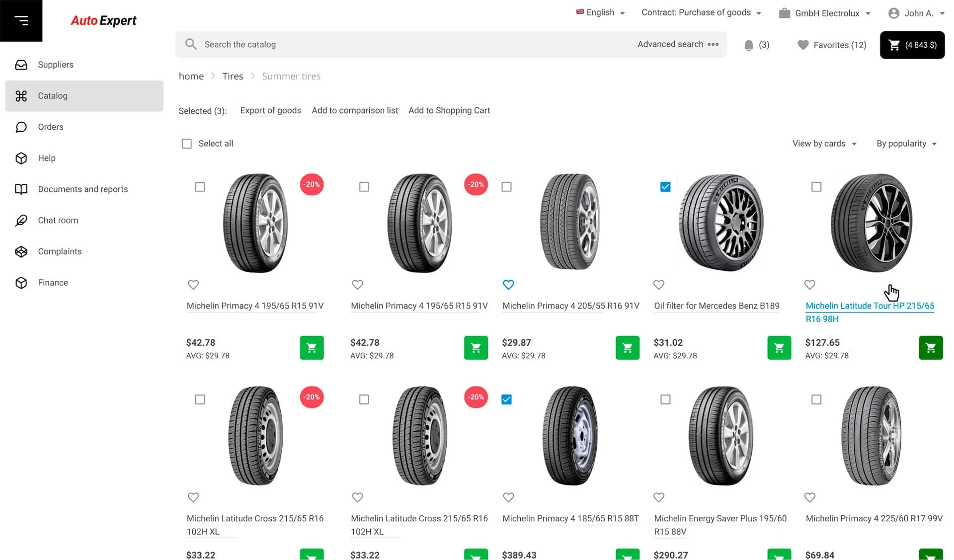Viewport: 954px width, 560px height.
Task: Click the Auto Expert logo
Action: point(103,20)
